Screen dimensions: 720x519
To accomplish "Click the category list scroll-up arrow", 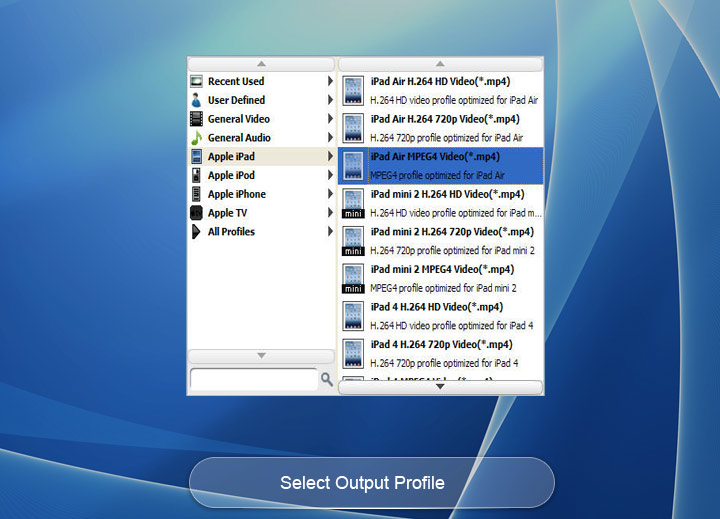I will 261,64.
